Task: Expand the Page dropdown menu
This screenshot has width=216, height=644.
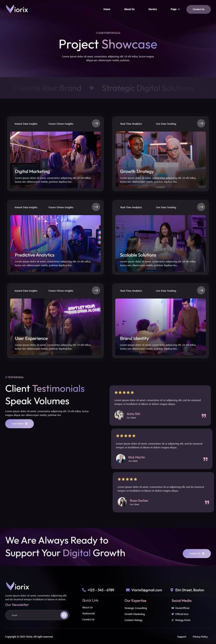Action: coord(175,9)
